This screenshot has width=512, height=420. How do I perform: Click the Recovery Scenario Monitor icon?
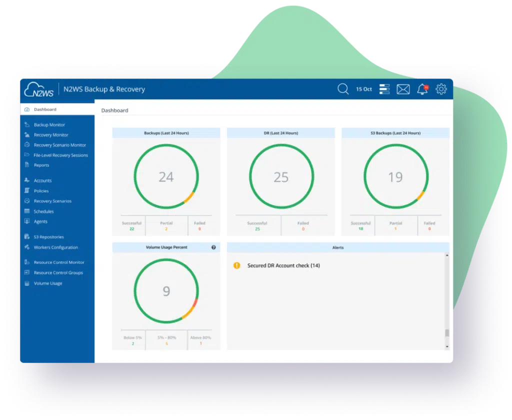pyautogui.click(x=27, y=144)
